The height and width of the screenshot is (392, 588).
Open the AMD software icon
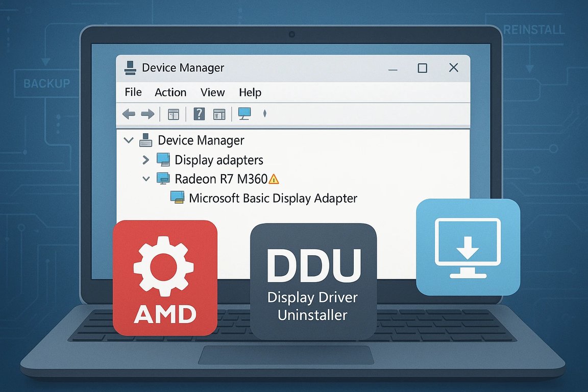165,279
